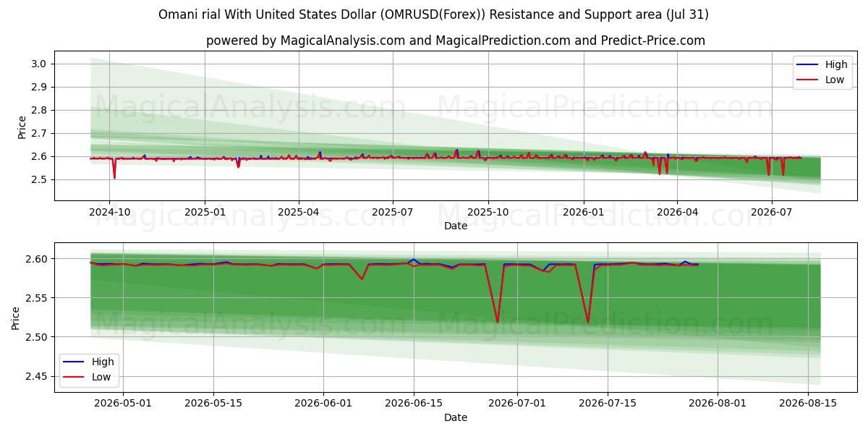Click the 'Date' axis label under the top chart
868x434 pixels.
click(x=456, y=226)
